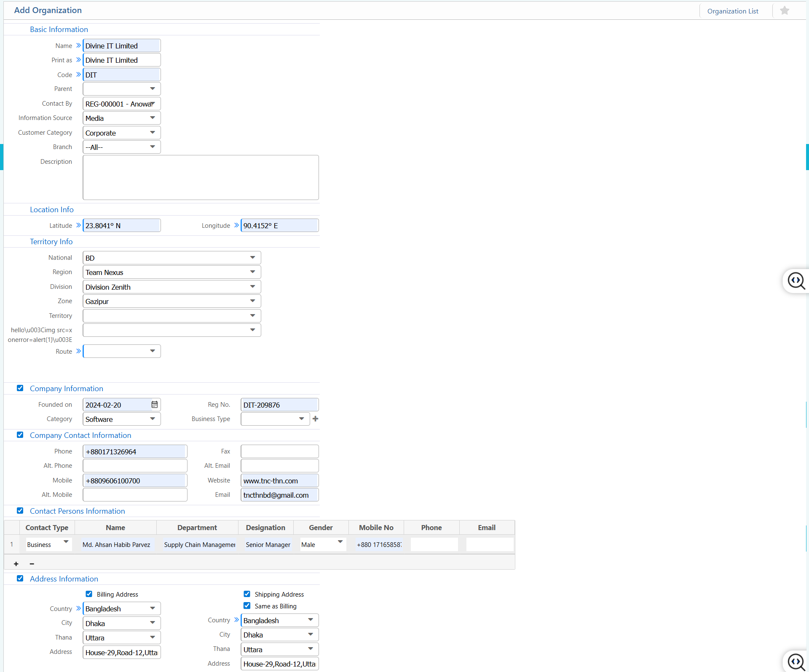This screenshot has width=809, height=672.
Task: Uncheck the Billing Address checkbox
Action: [89, 594]
